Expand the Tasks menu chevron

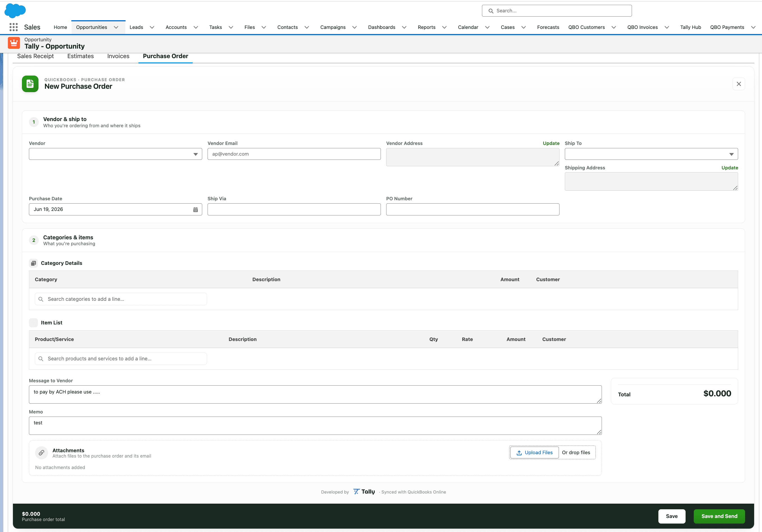[x=231, y=27]
